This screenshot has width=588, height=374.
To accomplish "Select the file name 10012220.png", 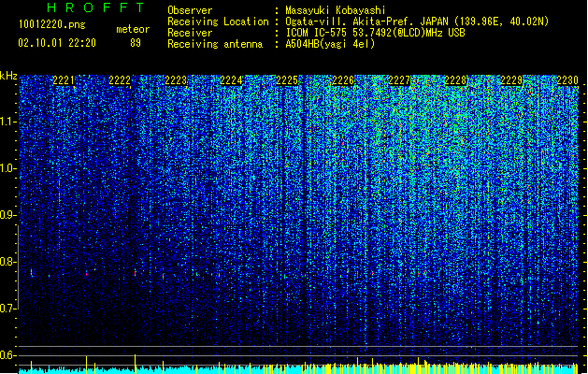I will click(52, 25).
